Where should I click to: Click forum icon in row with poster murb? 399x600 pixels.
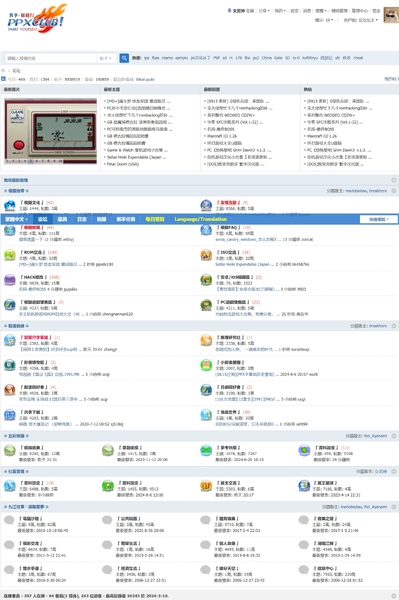tap(206, 365)
